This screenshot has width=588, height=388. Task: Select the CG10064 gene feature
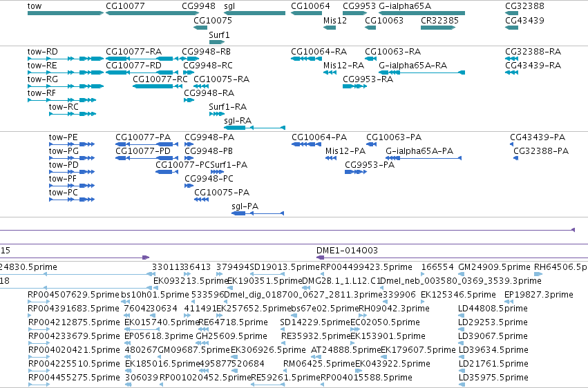[306, 13]
